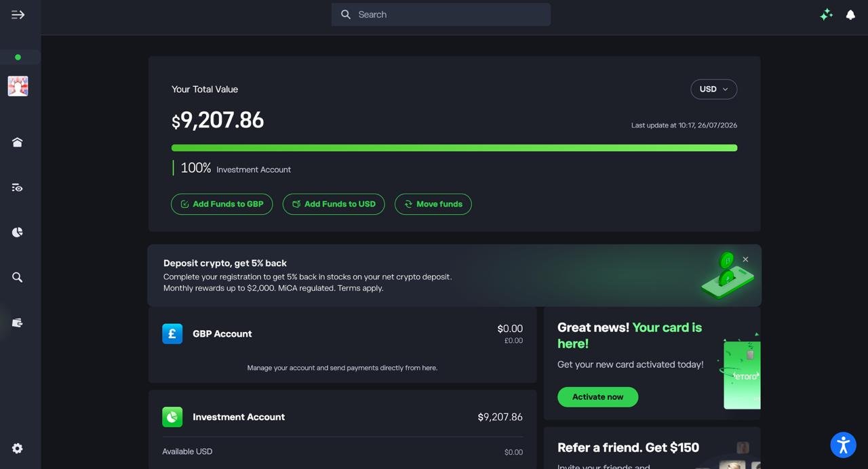Click the total value $9,207.86

click(x=218, y=120)
